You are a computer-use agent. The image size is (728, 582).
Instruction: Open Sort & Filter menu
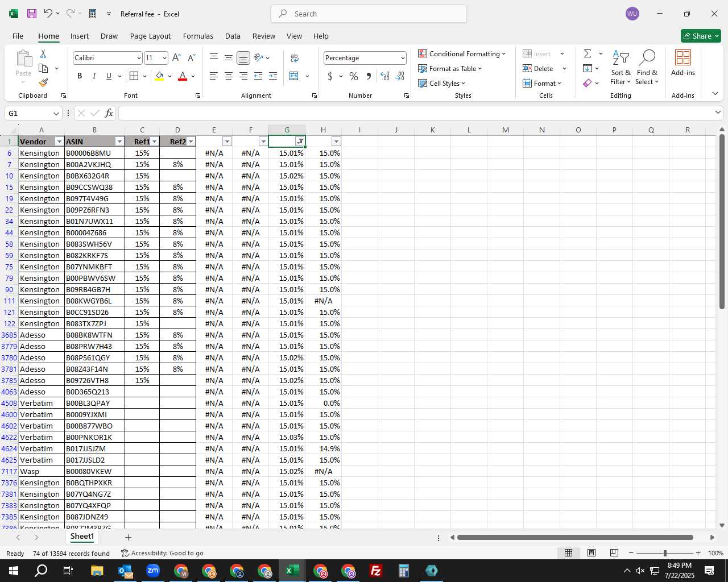point(621,67)
